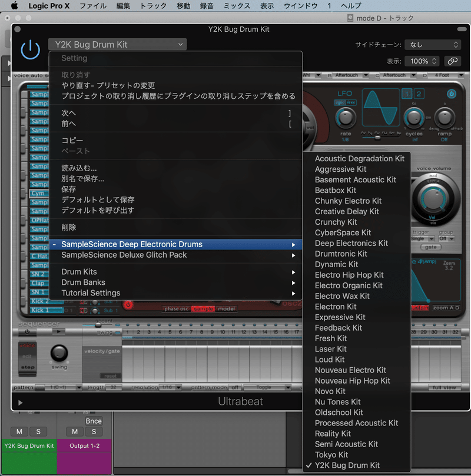This screenshot has width=471, height=476.
Task: Toggle the LFO from sync to free
Action: [x=350, y=102]
